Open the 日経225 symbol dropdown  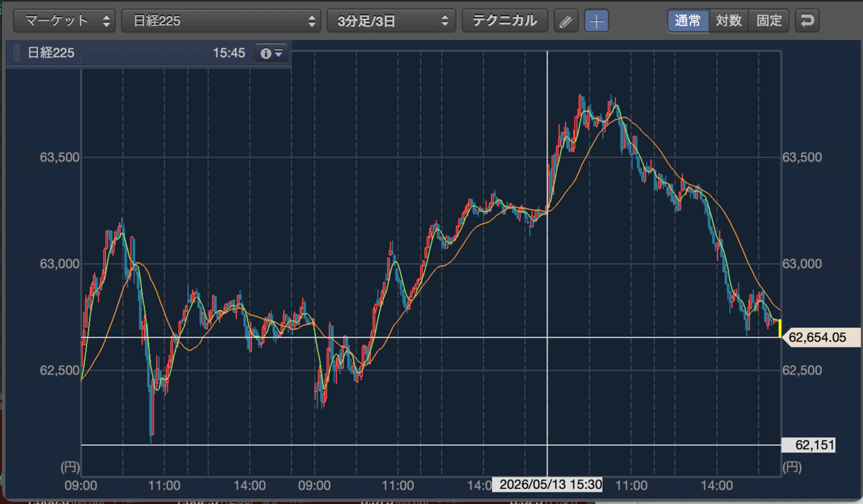coord(222,21)
